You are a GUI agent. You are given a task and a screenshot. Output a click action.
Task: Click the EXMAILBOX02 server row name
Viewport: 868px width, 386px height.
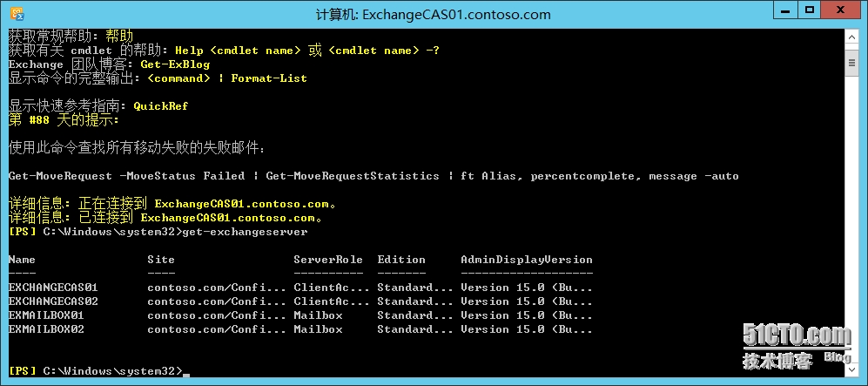(x=46, y=329)
